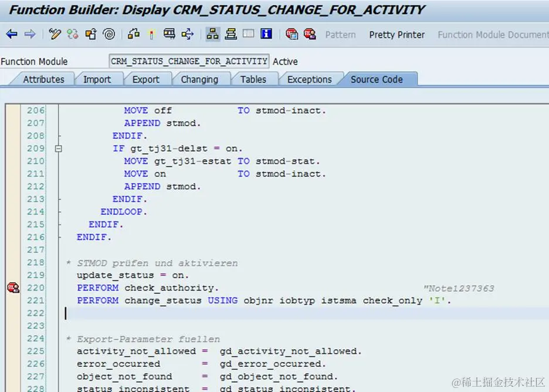549x392 pixels.
Task: Click the '"Note1237363' comment
Action: pyautogui.click(x=458, y=288)
